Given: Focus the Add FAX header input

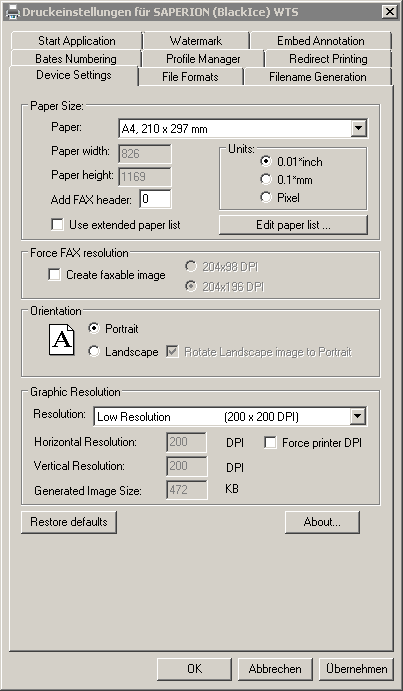Looking at the screenshot, I should [155, 199].
